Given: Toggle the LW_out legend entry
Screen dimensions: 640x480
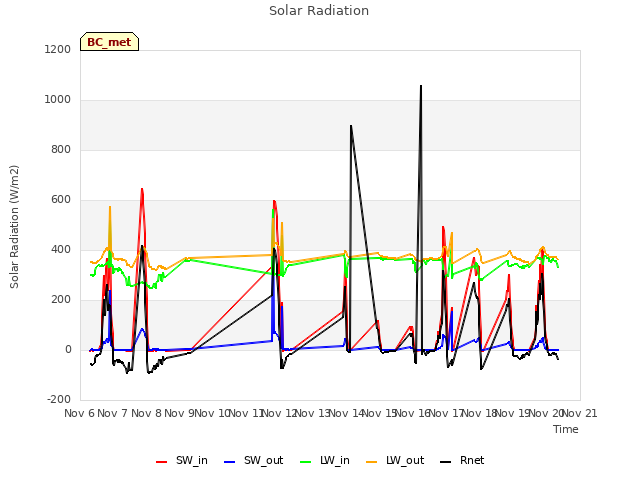Looking at the screenshot, I should tap(396, 460).
